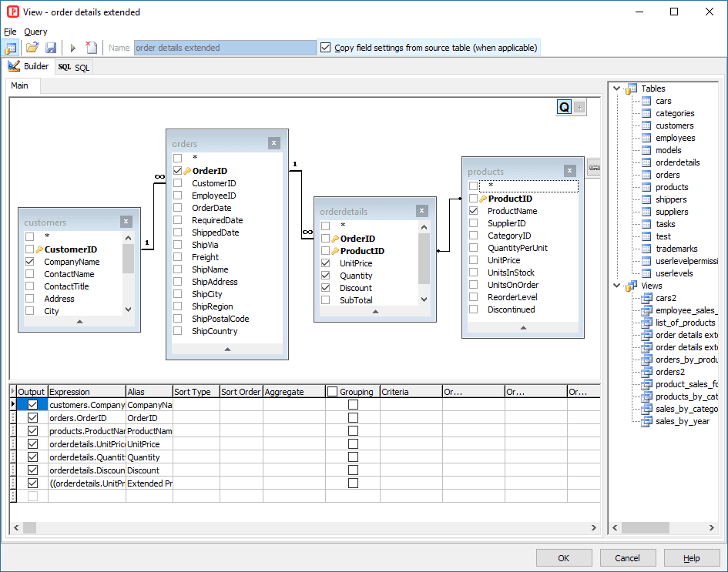Collapse the orders table field list

[x=227, y=349]
